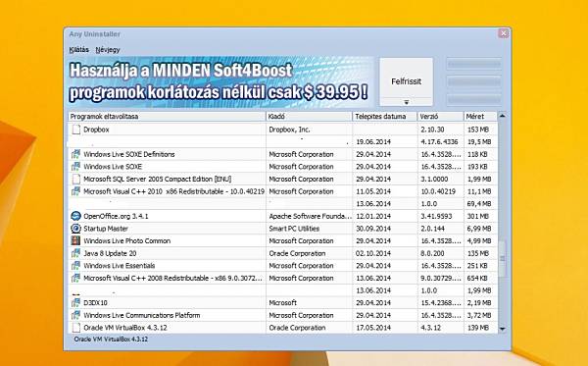Viewport: 588px width, 366px height.
Task: Select Oracle VM VirtualBox 4.3.12 list entry
Action: pyautogui.click(x=124, y=328)
